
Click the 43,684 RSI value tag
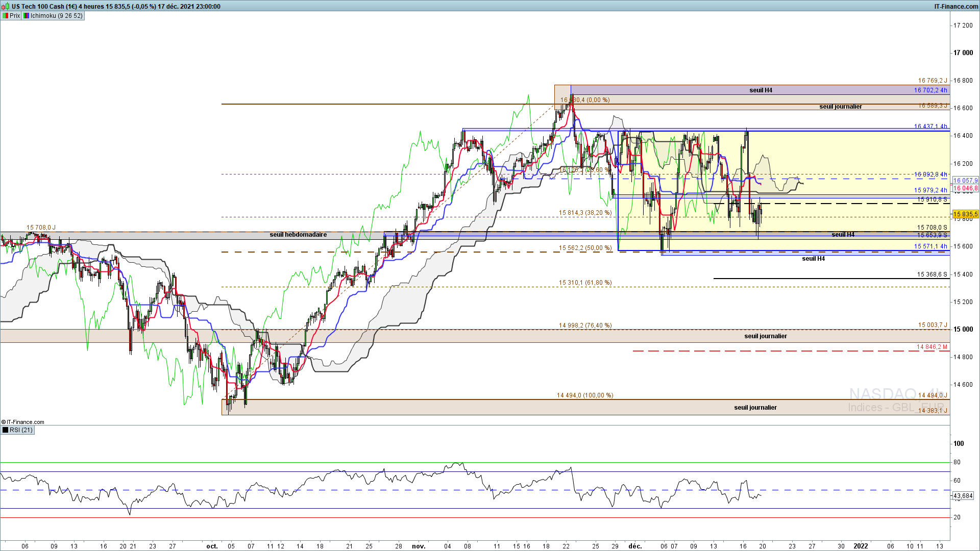tap(963, 496)
